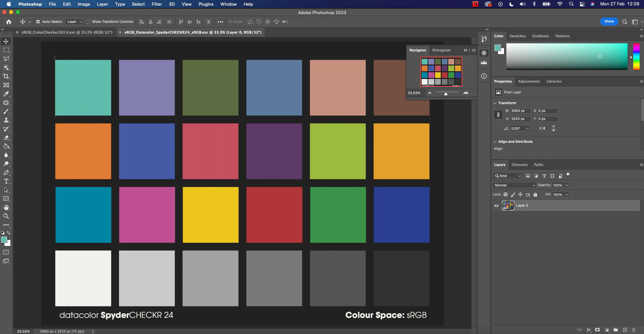
Task: Open the Auto-Select Layer dropdown
Action: (x=74, y=22)
